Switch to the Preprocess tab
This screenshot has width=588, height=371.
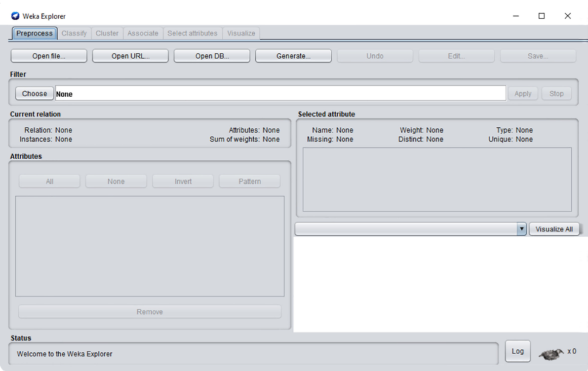tap(35, 34)
